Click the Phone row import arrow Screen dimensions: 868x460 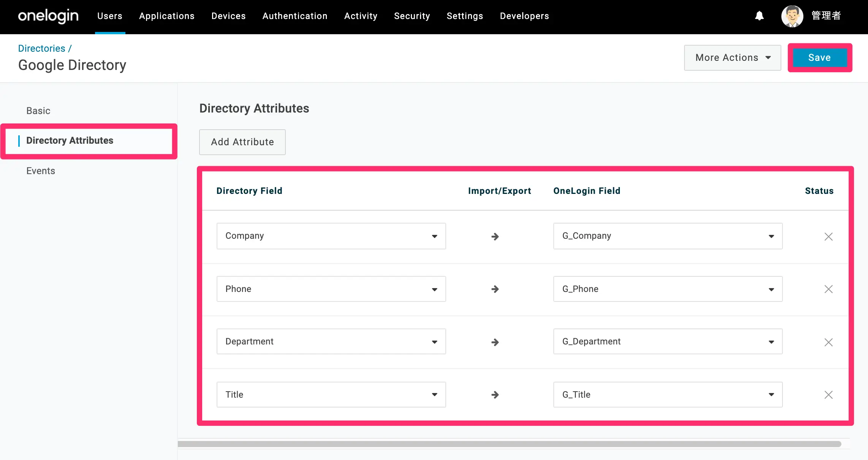coord(495,289)
